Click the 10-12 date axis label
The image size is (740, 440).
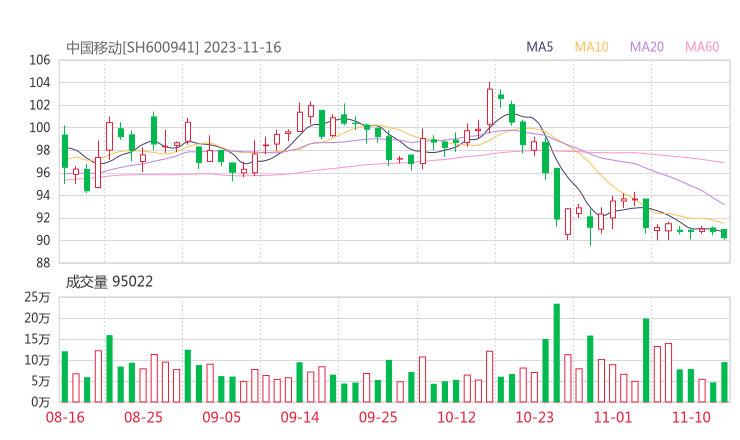[456, 417]
